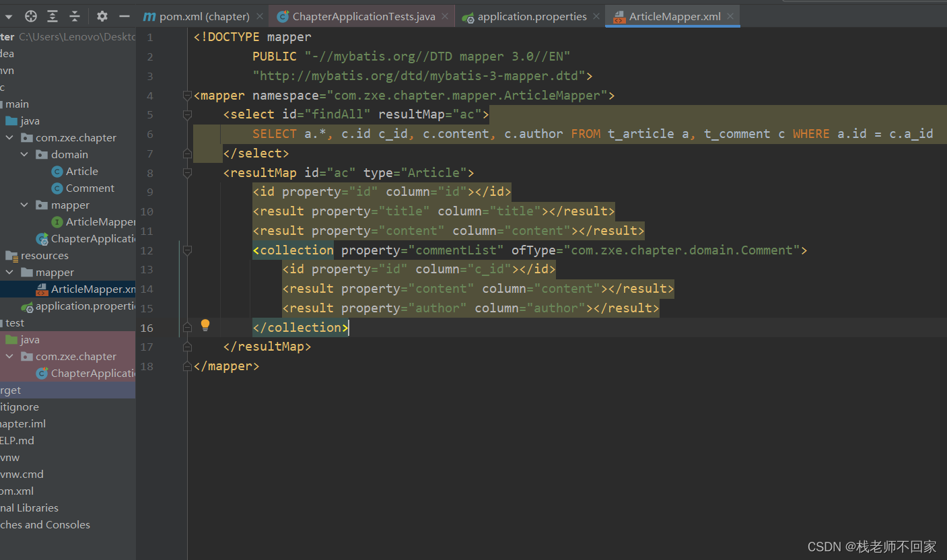Screen dimensions: 947x560
Task: Select the test folder row
Action: (67, 323)
